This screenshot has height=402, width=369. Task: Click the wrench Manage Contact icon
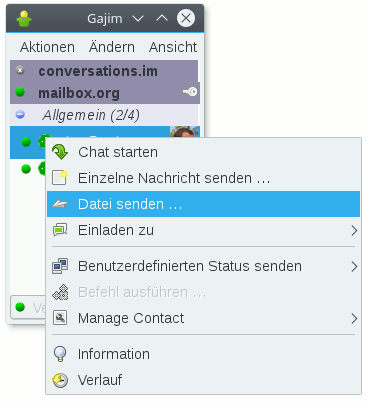tap(60, 318)
